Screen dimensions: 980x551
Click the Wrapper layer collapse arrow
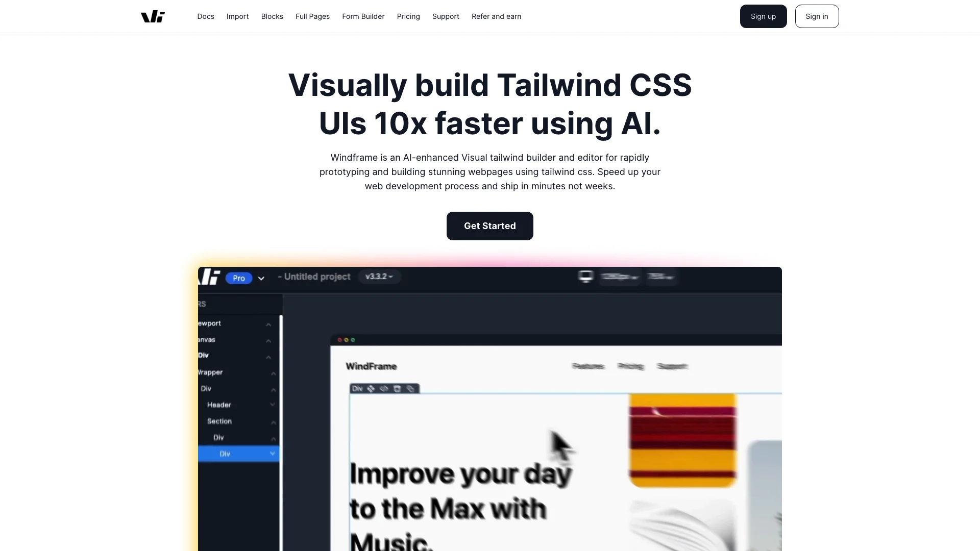[272, 372]
